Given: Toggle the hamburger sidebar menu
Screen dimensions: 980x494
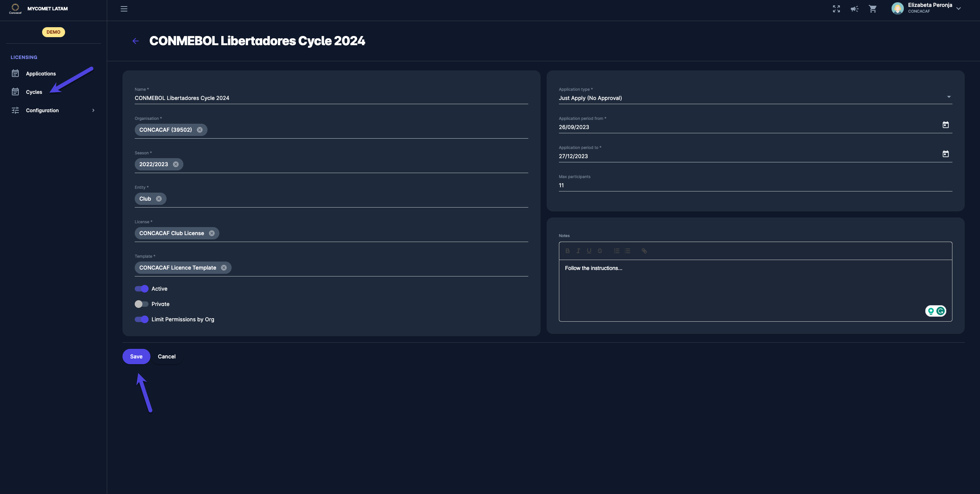Looking at the screenshot, I should coord(124,9).
